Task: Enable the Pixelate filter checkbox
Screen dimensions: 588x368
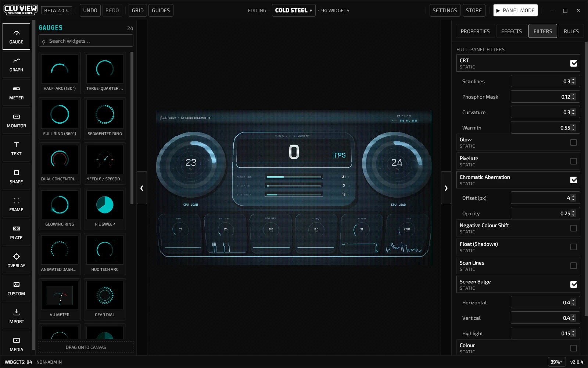Action: [x=573, y=161]
